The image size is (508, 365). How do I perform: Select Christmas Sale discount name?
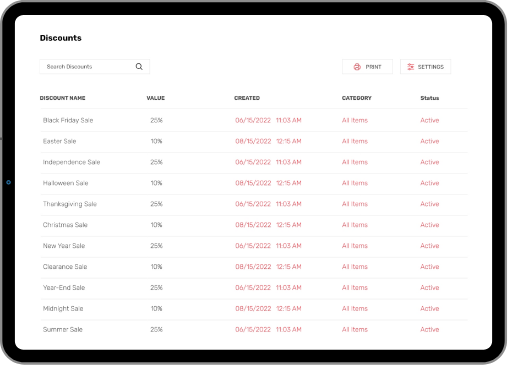pyautogui.click(x=65, y=225)
